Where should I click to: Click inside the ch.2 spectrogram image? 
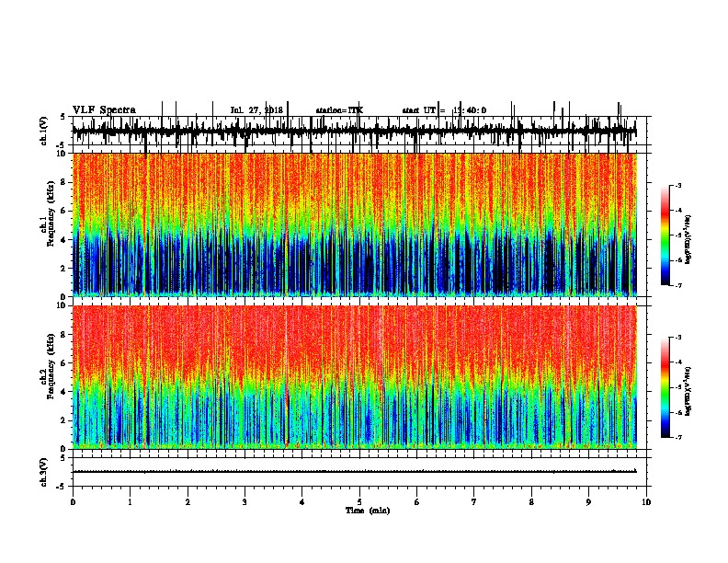[x=354, y=377]
